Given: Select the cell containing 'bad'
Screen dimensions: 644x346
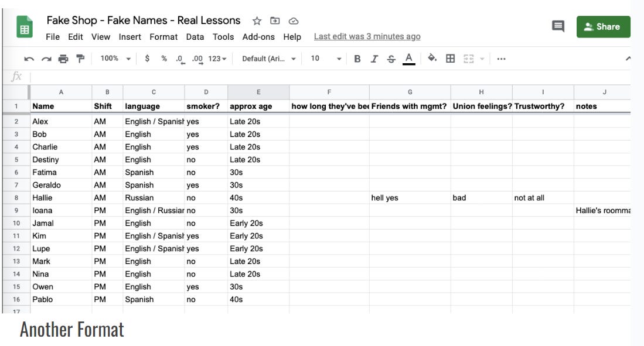Looking at the screenshot, I should 481,198.
